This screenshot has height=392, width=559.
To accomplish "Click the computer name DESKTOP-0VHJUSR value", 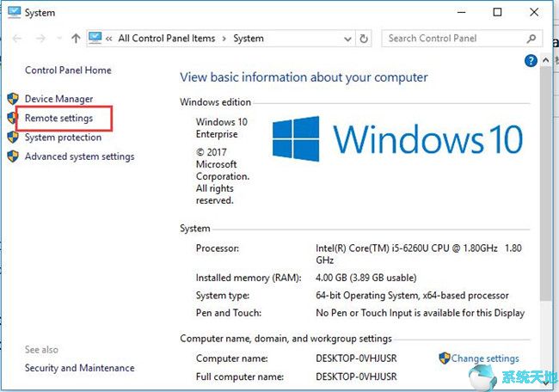I will [356, 358].
